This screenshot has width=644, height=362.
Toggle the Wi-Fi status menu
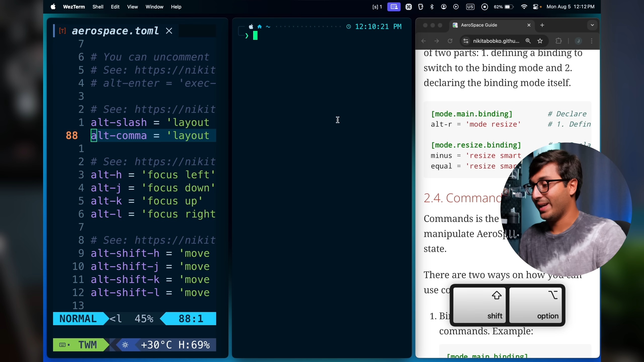click(524, 7)
